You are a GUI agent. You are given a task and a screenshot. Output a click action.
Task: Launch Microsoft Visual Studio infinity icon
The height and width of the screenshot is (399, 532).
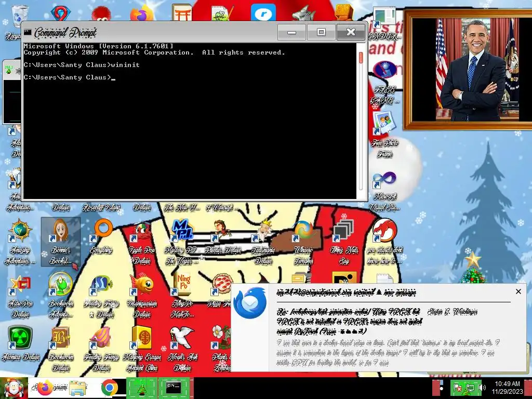[x=384, y=191]
